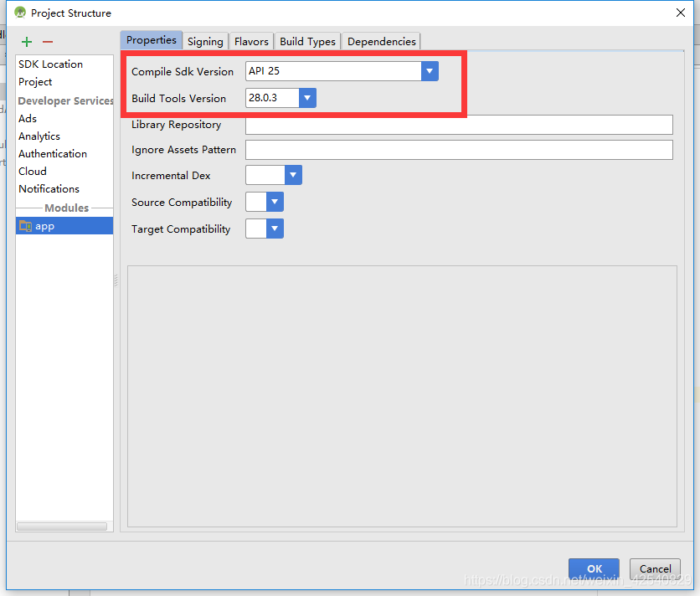Click the panel splitter grip handle
This screenshot has height=596, width=700.
pyautogui.click(x=116, y=280)
